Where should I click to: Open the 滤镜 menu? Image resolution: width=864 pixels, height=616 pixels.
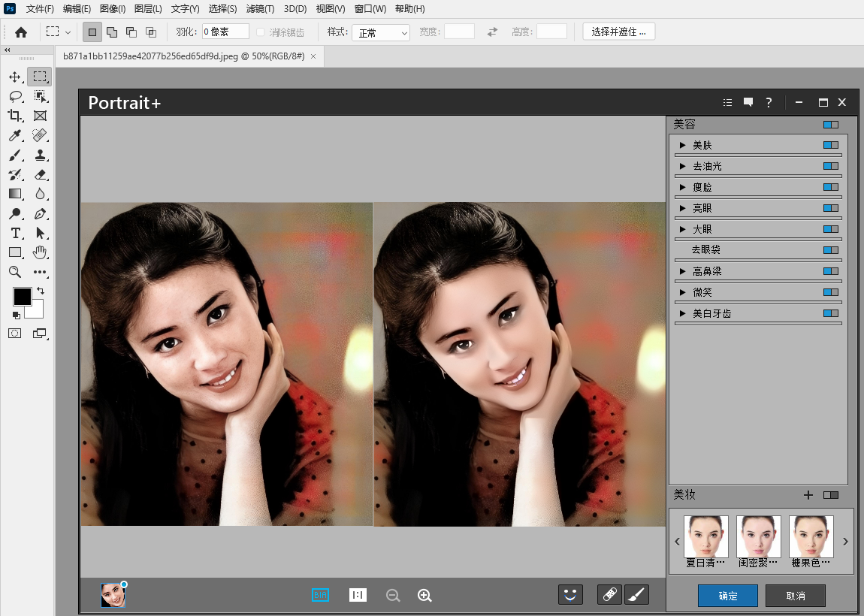click(x=260, y=8)
